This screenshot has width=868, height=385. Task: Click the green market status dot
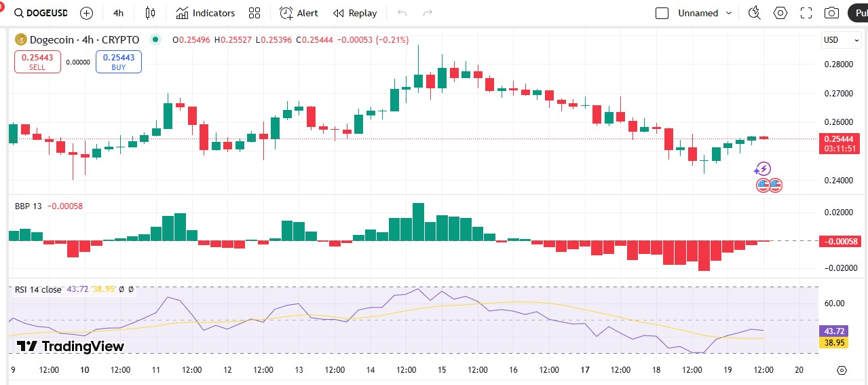pyautogui.click(x=155, y=40)
